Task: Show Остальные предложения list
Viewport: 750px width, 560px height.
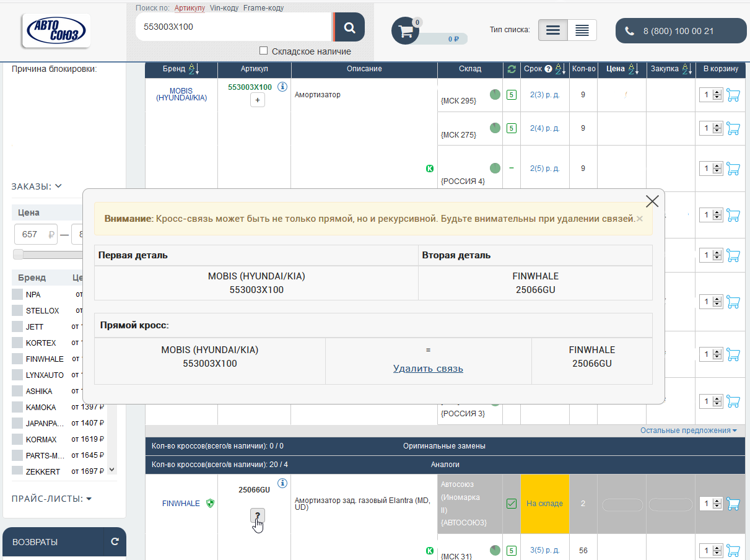Action: (x=688, y=431)
